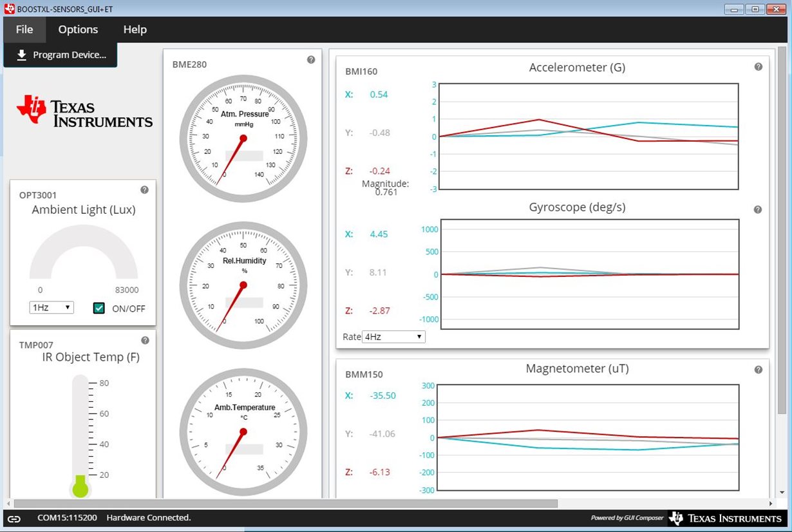
Task: Click gyroscope X value 4.45
Action: click(379, 234)
